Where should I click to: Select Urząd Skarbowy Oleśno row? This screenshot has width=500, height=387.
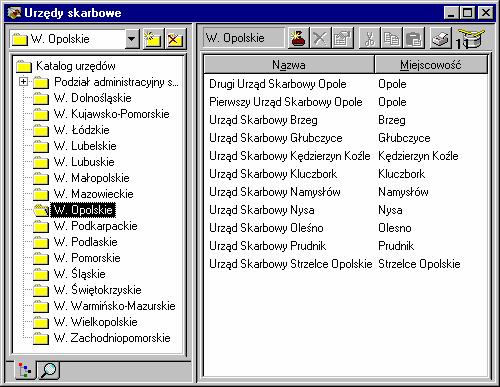(345, 228)
